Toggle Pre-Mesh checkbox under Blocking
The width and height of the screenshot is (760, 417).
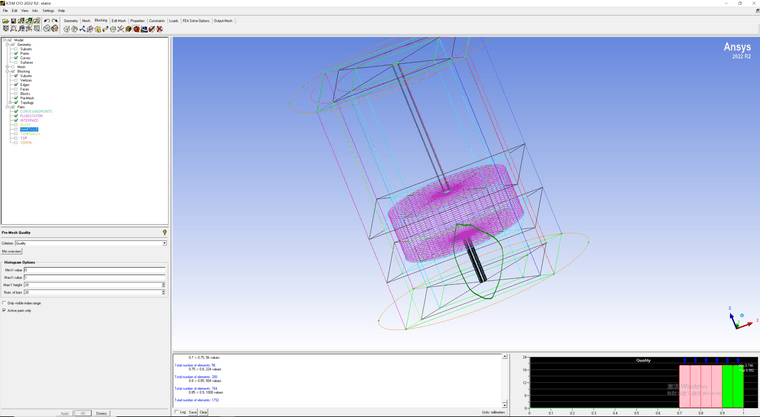[x=16, y=98]
